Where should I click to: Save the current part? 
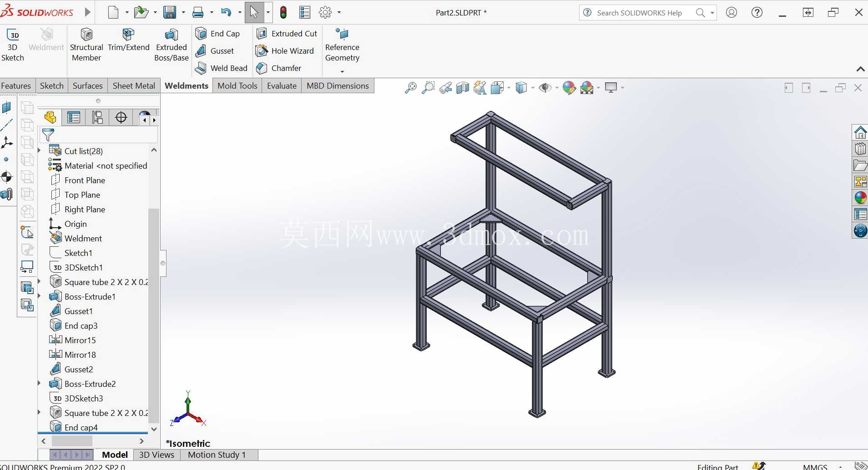click(x=170, y=12)
